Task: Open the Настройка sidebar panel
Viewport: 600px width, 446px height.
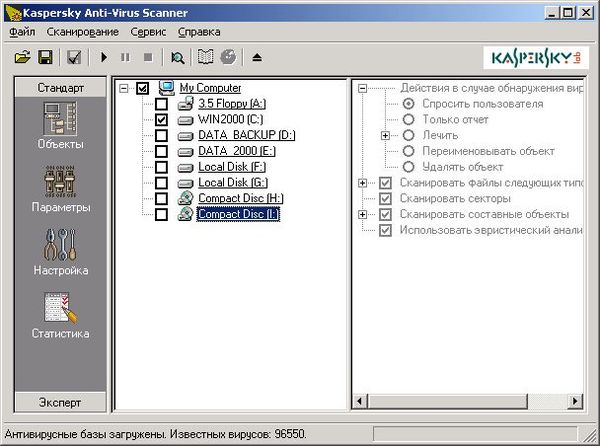Action: point(60,252)
